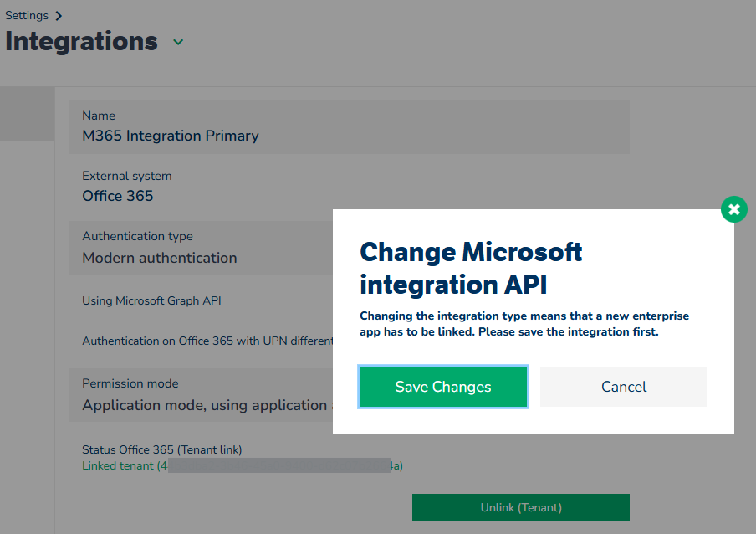Click the green Linked tenant status text
The width and height of the screenshot is (756, 534).
[118, 465]
